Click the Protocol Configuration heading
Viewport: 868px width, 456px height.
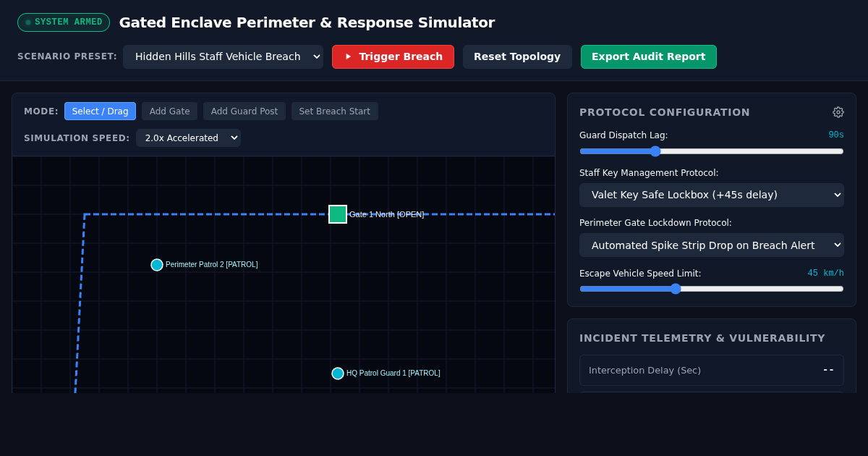(x=665, y=112)
